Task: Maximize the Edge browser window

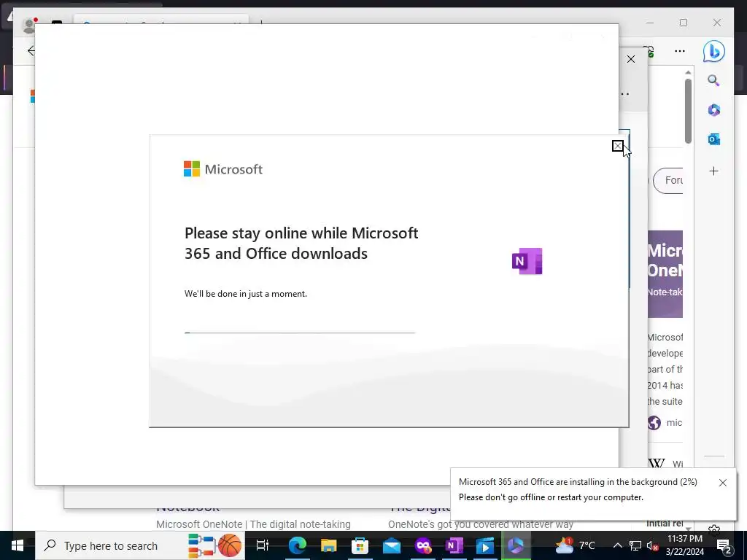Action: point(683,23)
